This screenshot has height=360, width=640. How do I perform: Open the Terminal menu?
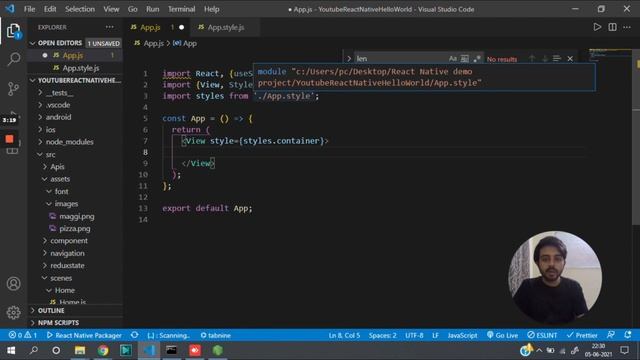pyautogui.click(x=181, y=9)
